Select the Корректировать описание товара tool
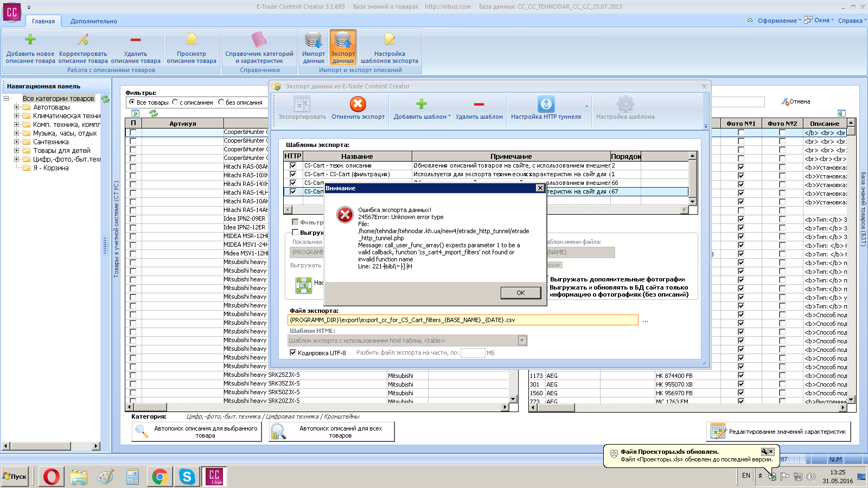The width and height of the screenshot is (868, 488). pyautogui.click(x=83, y=40)
